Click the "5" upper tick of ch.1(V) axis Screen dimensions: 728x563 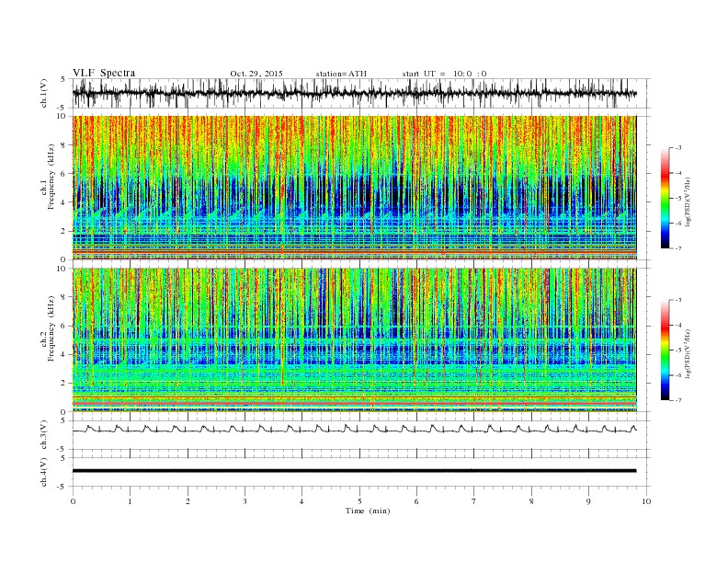63,79
